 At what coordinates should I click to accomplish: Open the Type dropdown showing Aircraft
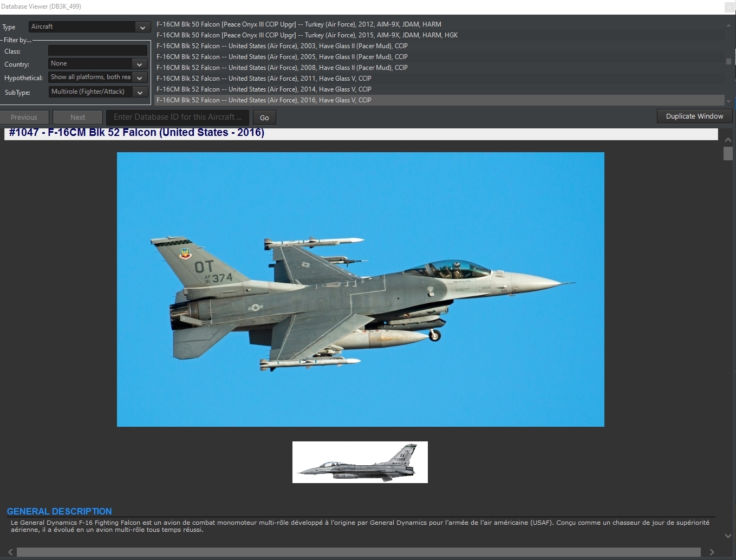(x=89, y=27)
